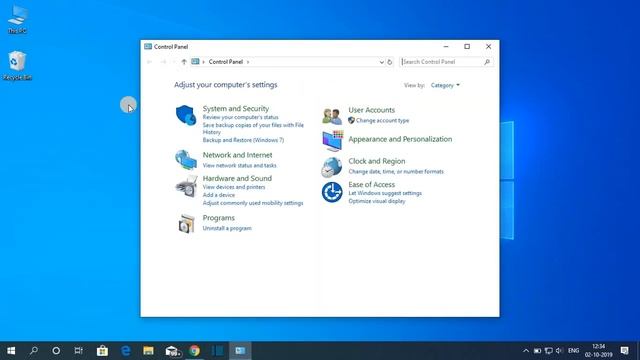The image size is (640, 360).
Task: Click the volume icon in system tray
Action: click(x=559, y=351)
